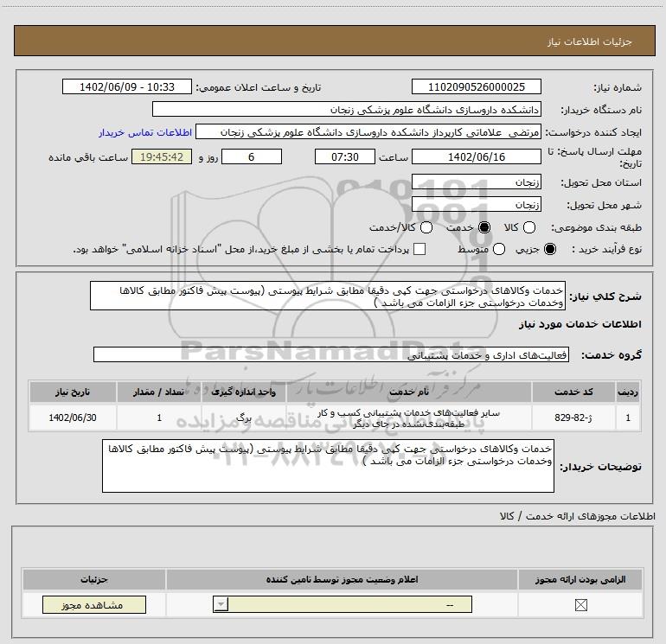Click the service group field فعالیت‌های اداری
This screenshot has height=644, width=666.
[x=331, y=354]
